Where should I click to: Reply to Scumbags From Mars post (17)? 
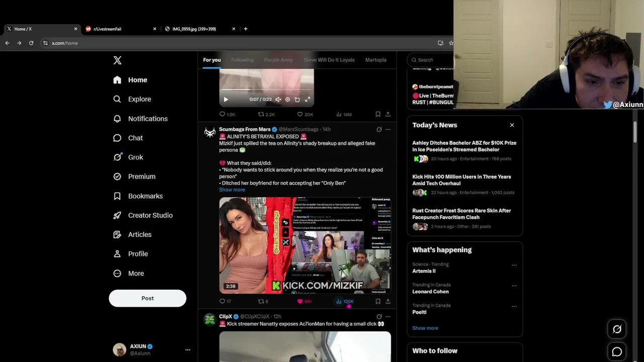[x=225, y=301]
